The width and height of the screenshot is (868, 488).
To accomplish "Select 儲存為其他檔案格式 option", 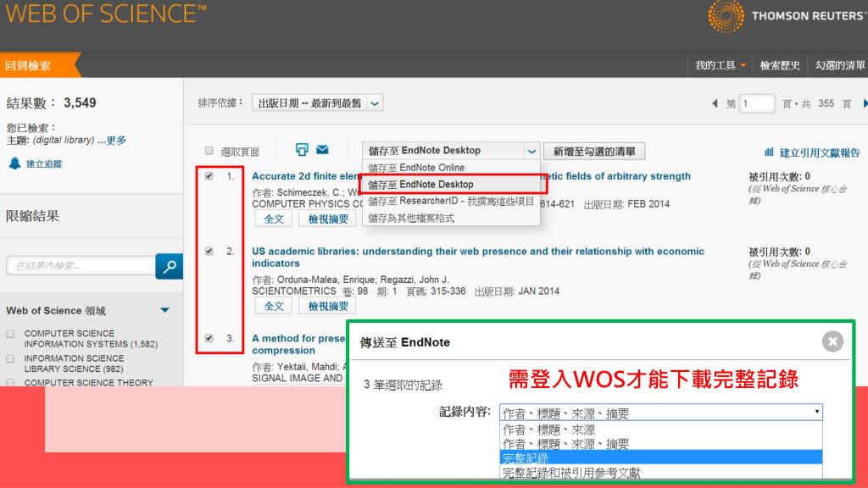I will [451, 218].
